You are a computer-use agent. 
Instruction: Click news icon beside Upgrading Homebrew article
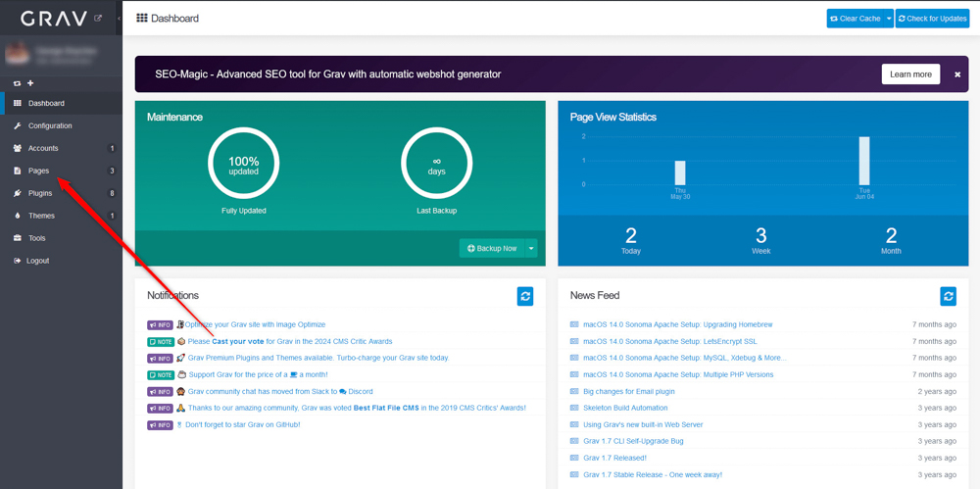coord(574,324)
